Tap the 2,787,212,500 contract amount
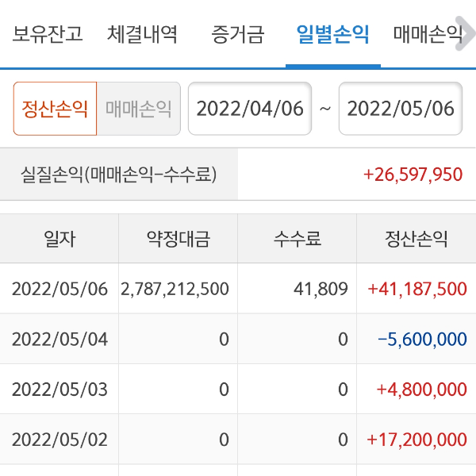 click(175, 289)
